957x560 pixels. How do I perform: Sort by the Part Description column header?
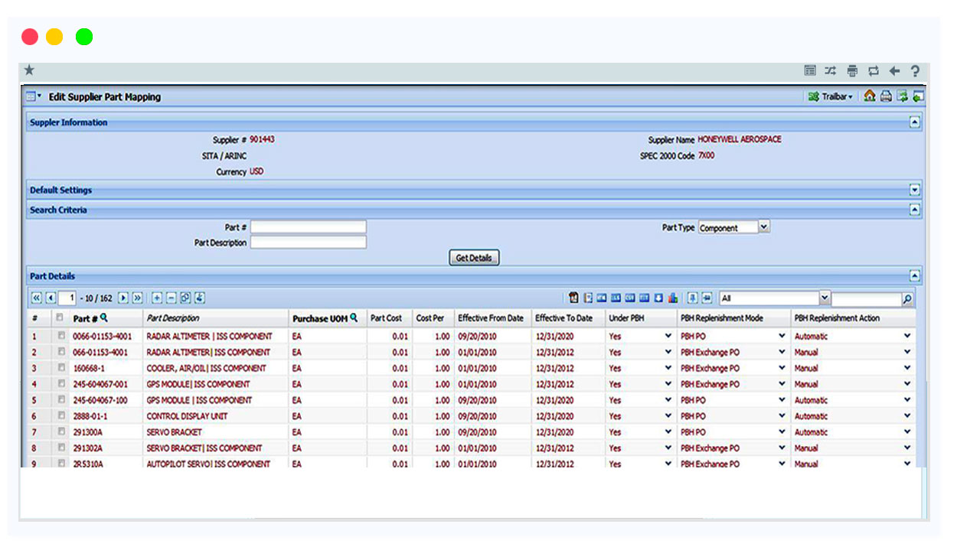click(x=173, y=318)
